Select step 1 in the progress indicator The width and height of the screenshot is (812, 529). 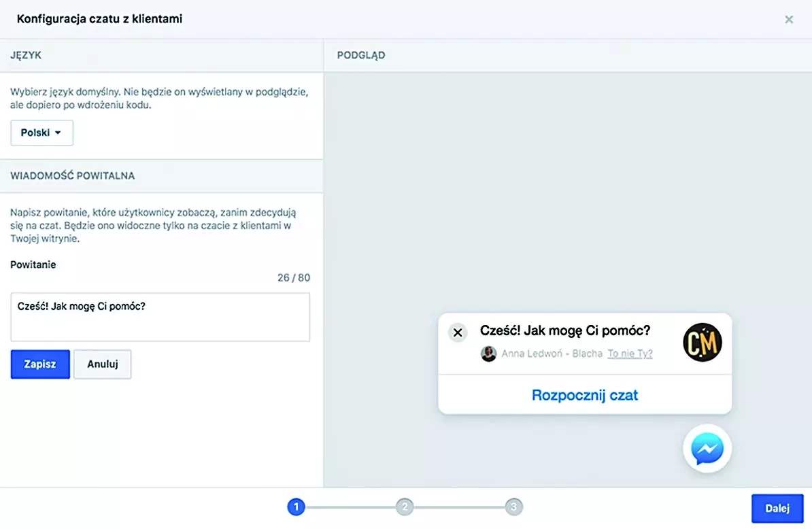coord(296,507)
